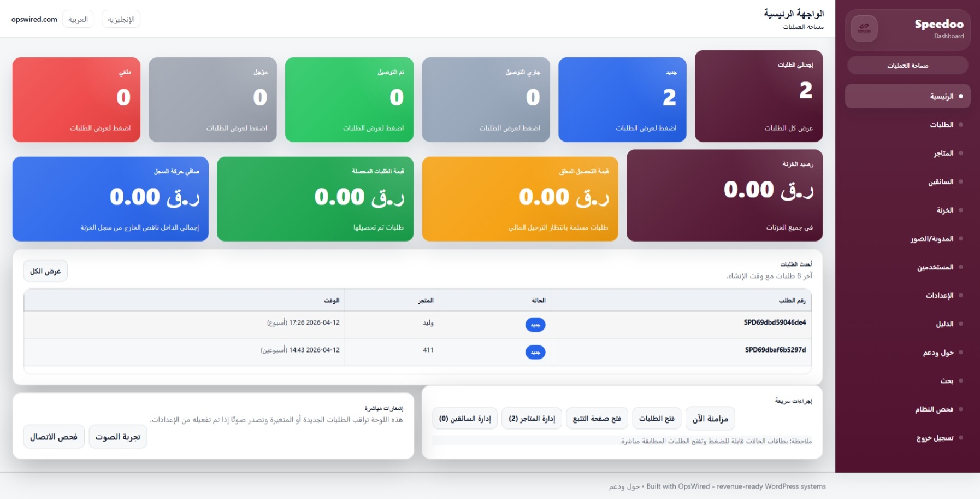Image resolution: width=980 pixels, height=499 pixels.
Task: Click the رصيد الخزنة balance card
Action: tap(724, 195)
